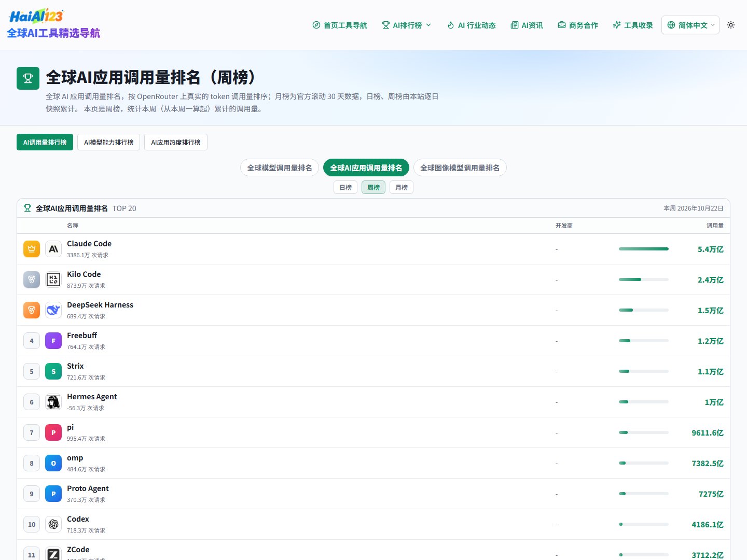
Task: Switch to the 月榜 monthly ranking
Action: (402, 187)
